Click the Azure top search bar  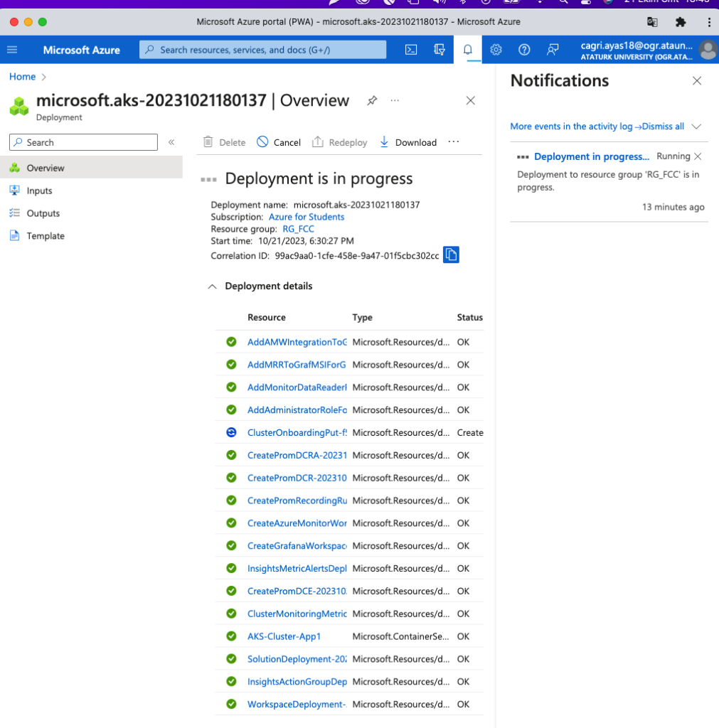pyautogui.click(x=262, y=50)
